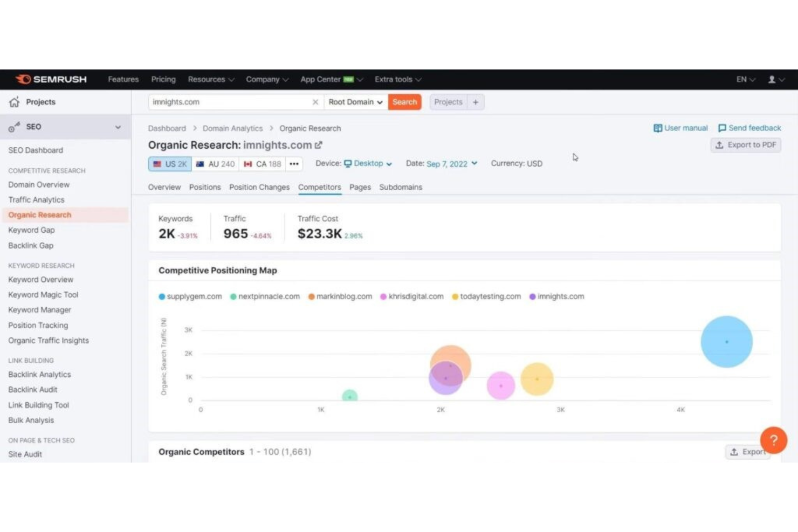Select the Competitors tab
Screen dimensions: 798x532
(320, 187)
